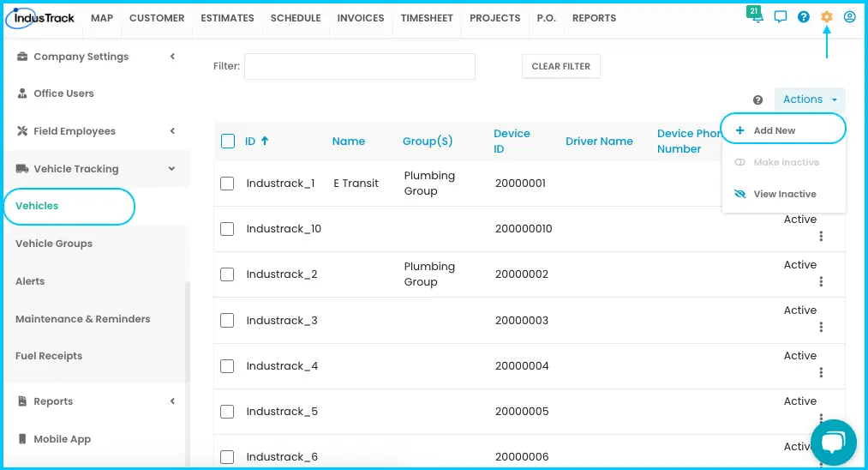This screenshot has width=868, height=470.
Task: Open the help question mark in top bar
Action: (x=803, y=17)
